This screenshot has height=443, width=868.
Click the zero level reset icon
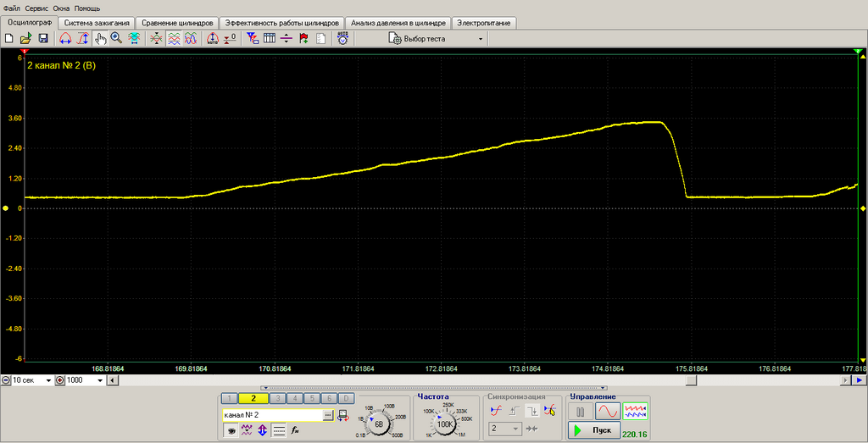pos(230,39)
